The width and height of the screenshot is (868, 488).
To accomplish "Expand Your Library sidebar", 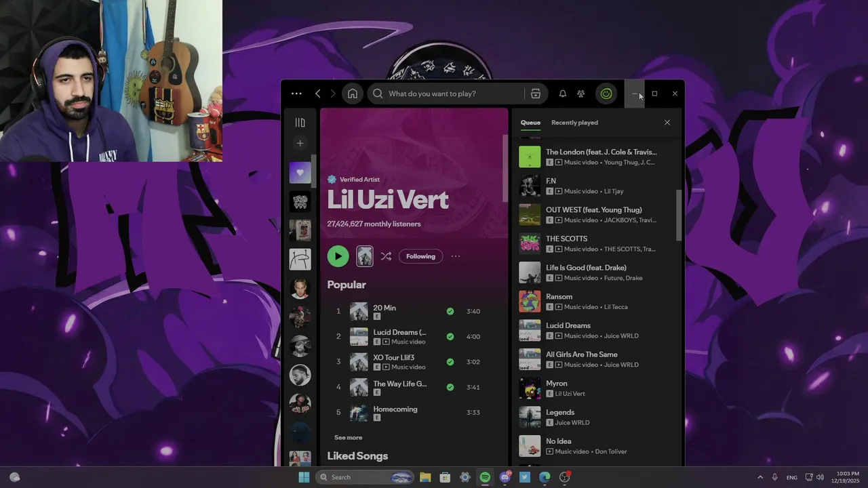I will pyautogui.click(x=300, y=123).
